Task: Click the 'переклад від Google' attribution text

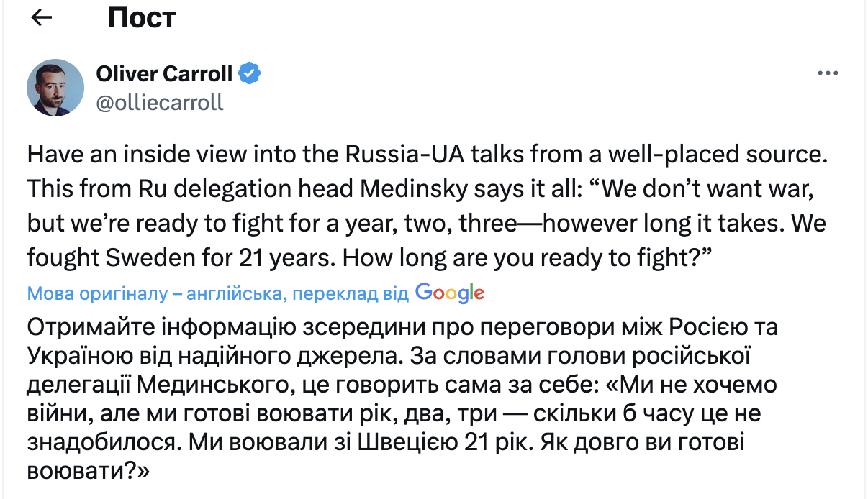Action: pos(345,293)
